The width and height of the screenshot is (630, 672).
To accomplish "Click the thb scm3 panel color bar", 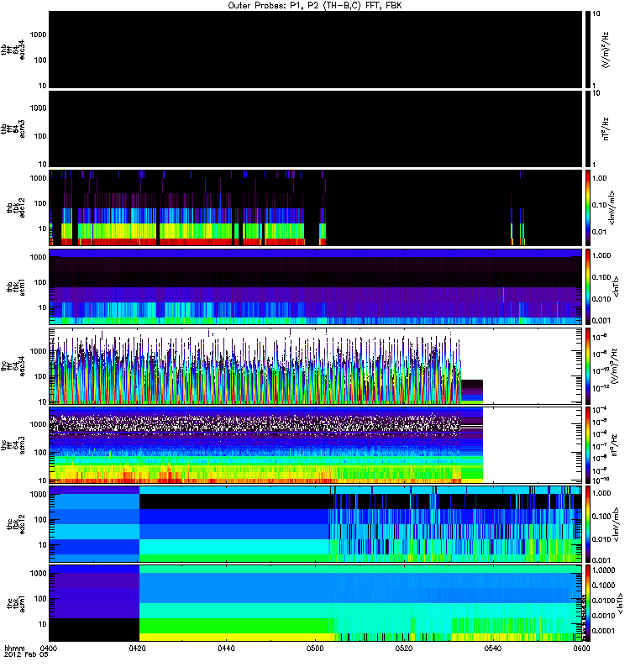I will click(588, 129).
